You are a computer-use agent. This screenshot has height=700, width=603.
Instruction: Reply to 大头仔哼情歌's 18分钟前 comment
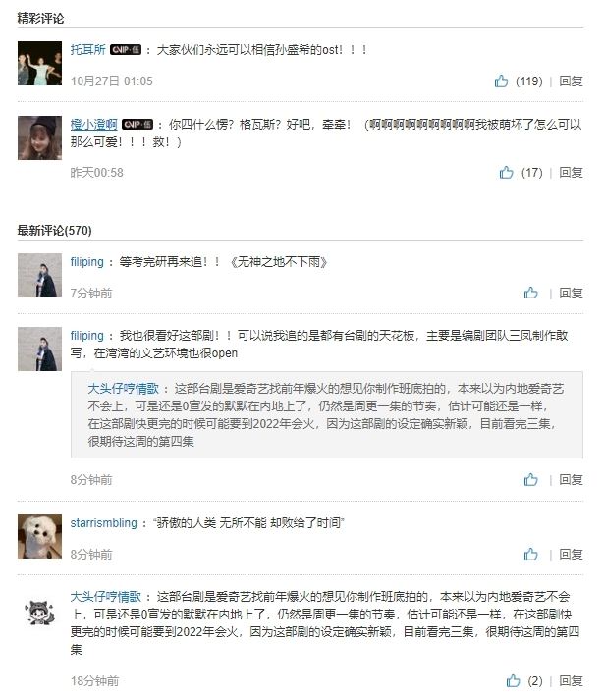pyautogui.click(x=571, y=681)
